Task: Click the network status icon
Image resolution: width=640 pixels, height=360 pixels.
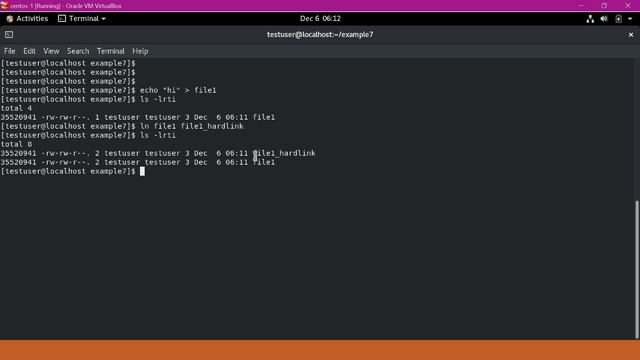Action: pos(590,19)
